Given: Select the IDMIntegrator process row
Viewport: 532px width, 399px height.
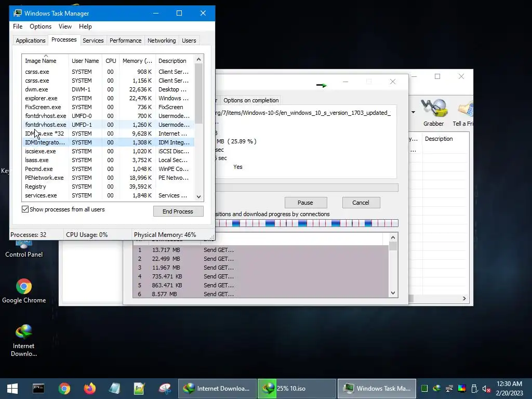Looking at the screenshot, I should [108, 142].
